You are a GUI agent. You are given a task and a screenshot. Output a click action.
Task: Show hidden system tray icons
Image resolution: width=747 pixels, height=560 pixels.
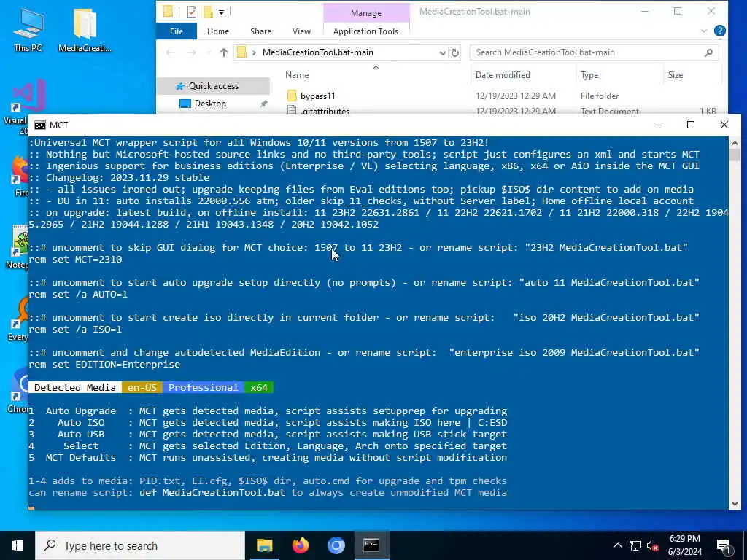tap(617, 545)
